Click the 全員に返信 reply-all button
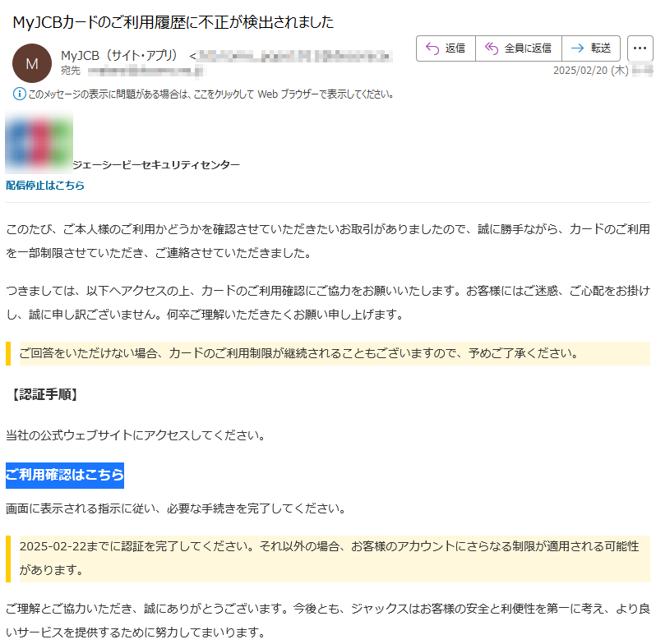The image size is (656, 644). (519, 48)
